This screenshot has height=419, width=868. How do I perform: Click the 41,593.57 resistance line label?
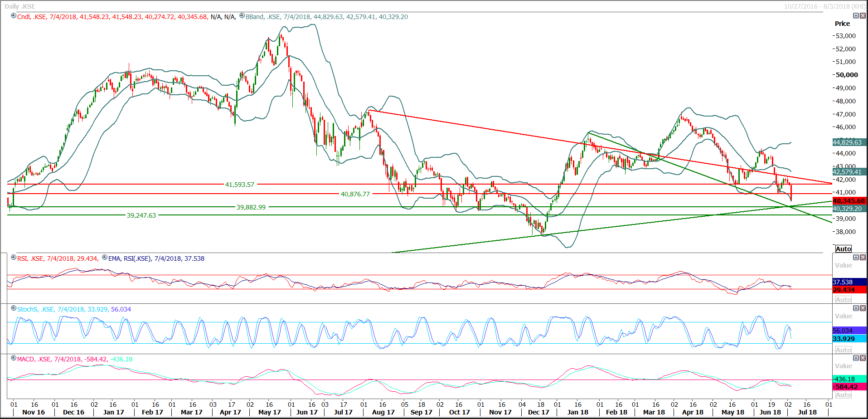tap(239, 185)
